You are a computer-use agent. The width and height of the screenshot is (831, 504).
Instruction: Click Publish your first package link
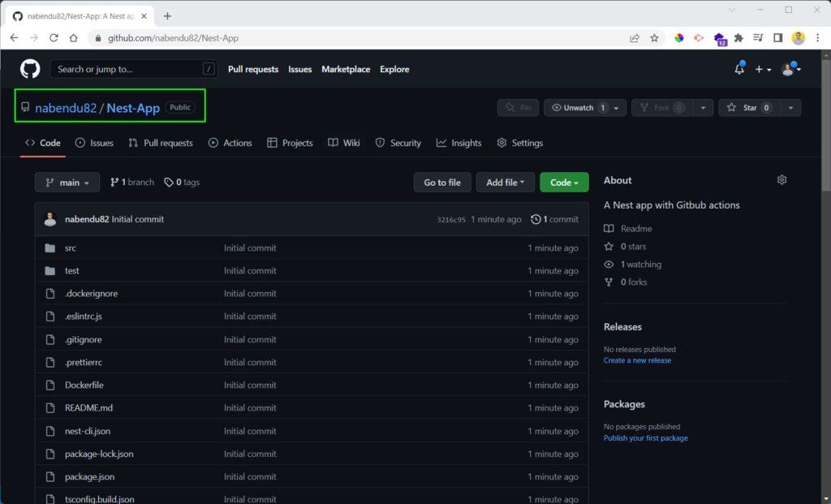(x=645, y=437)
